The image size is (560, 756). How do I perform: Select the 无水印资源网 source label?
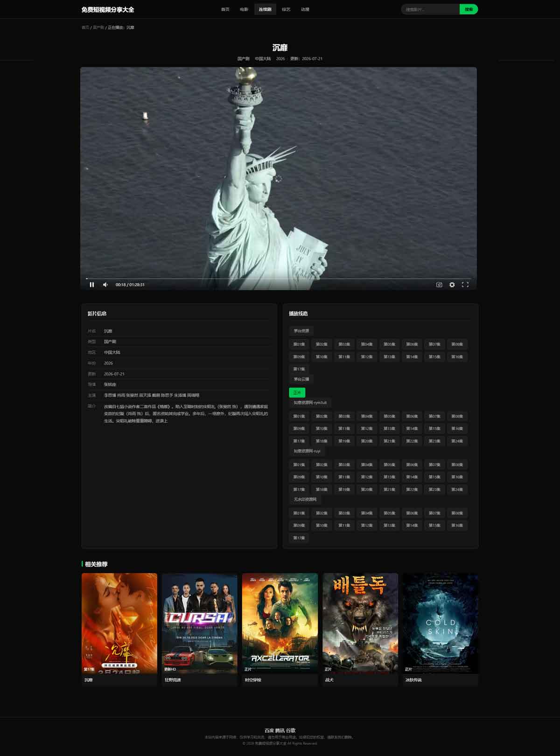305,500
